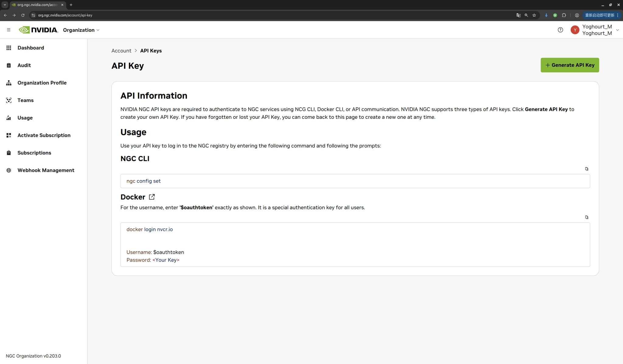Click the NVIDIA logo
The height and width of the screenshot is (364, 623).
tap(38, 30)
